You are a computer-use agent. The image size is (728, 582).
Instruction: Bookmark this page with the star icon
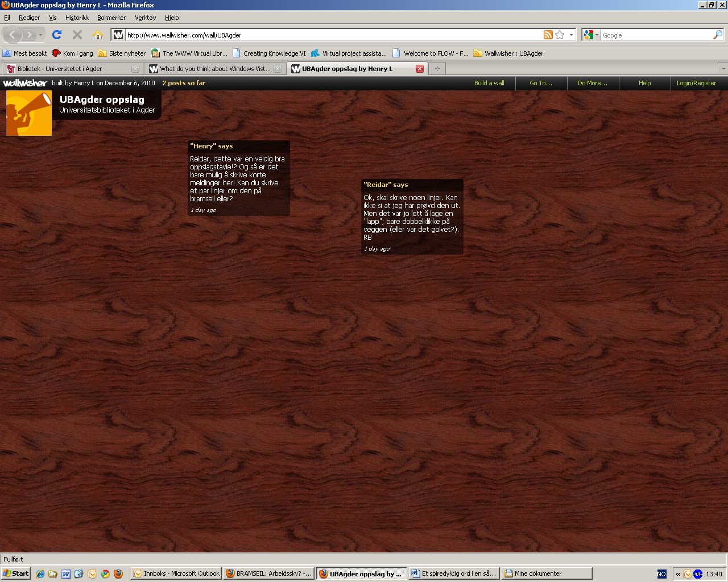coord(560,35)
